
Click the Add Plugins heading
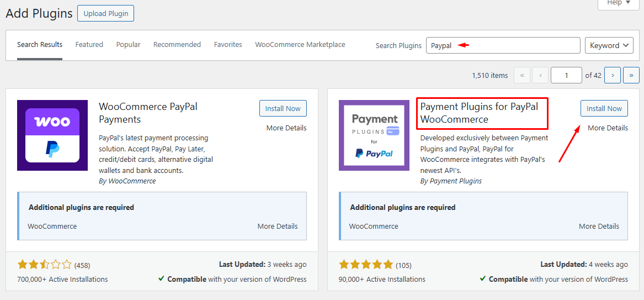tap(39, 13)
